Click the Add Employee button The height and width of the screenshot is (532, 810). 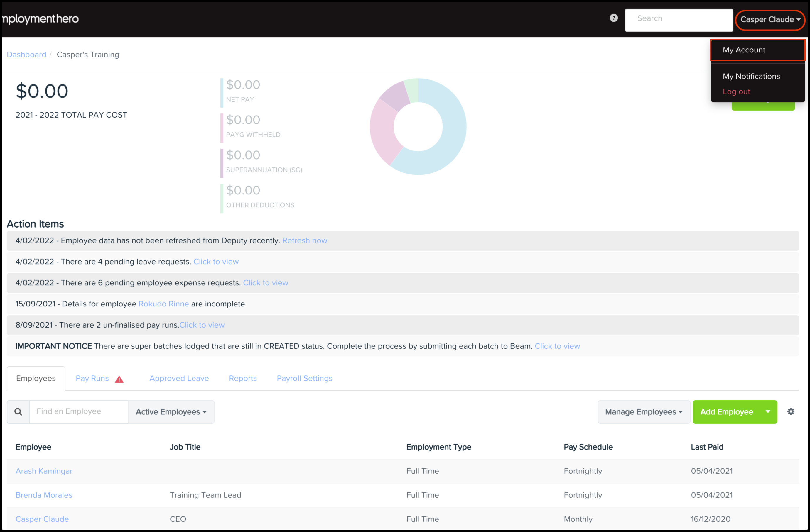pos(726,411)
